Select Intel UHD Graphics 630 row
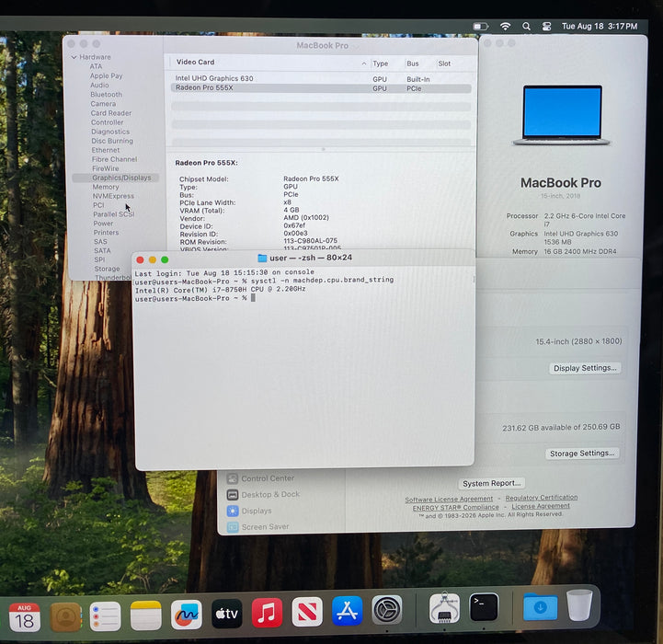The height and width of the screenshot is (644, 663). (x=321, y=79)
